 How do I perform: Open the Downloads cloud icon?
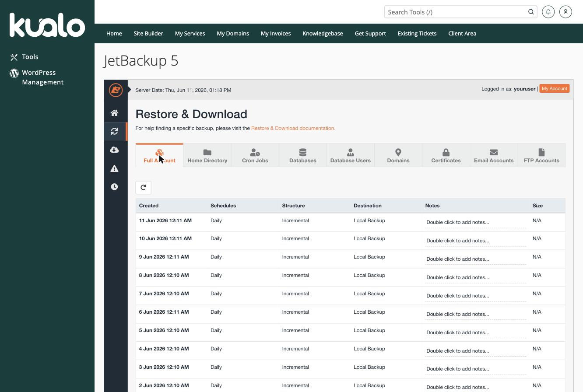click(x=114, y=150)
